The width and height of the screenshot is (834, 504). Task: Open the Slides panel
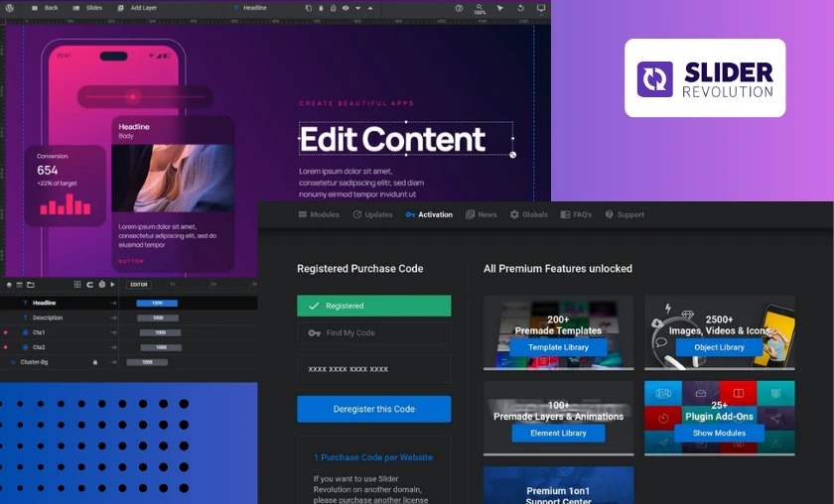pyautogui.click(x=87, y=8)
